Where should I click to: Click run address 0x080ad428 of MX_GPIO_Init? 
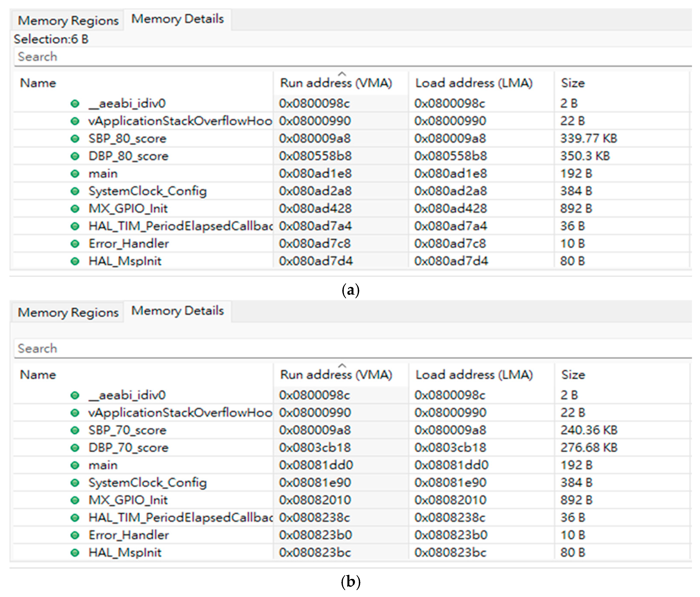tap(315, 209)
